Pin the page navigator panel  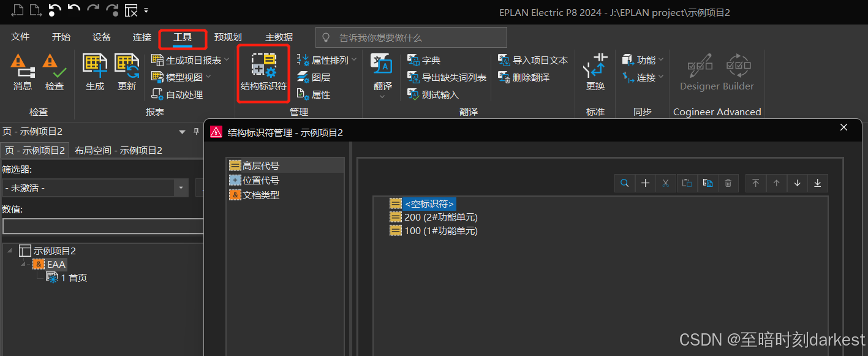click(197, 132)
